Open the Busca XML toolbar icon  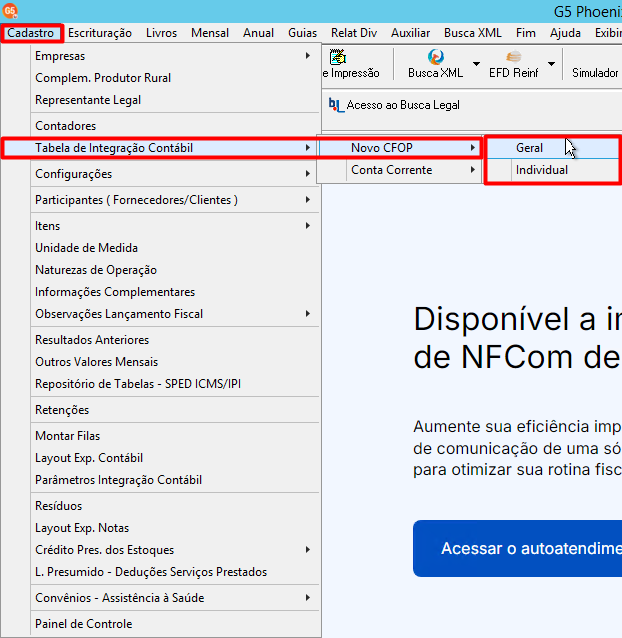click(436, 57)
